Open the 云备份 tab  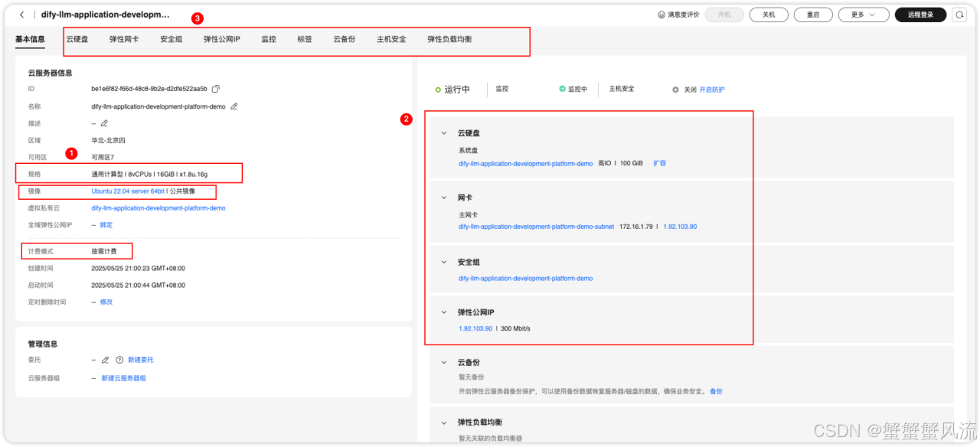click(x=345, y=39)
